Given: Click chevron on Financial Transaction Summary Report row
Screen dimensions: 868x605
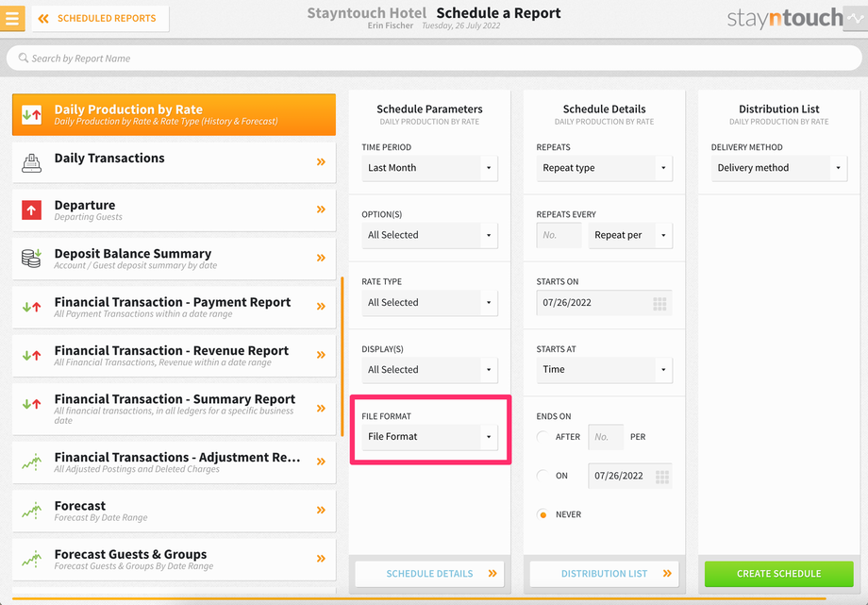Looking at the screenshot, I should [x=321, y=409].
